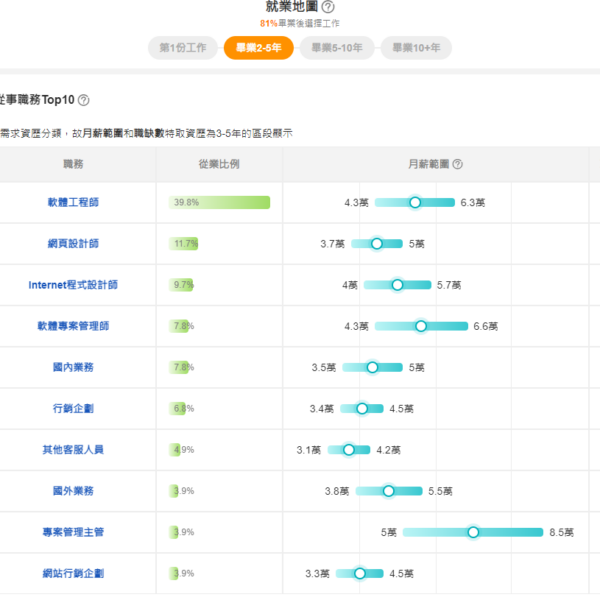This screenshot has width=600, height=600.
Task: Open the 網頁設計師 job link
Action: pos(73,243)
